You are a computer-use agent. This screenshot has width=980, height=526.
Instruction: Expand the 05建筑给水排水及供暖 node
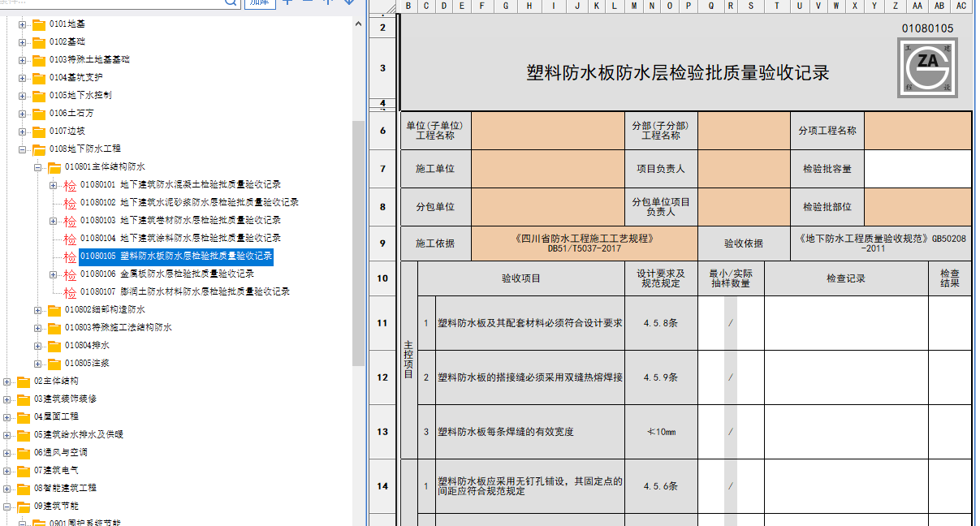coord(7,435)
